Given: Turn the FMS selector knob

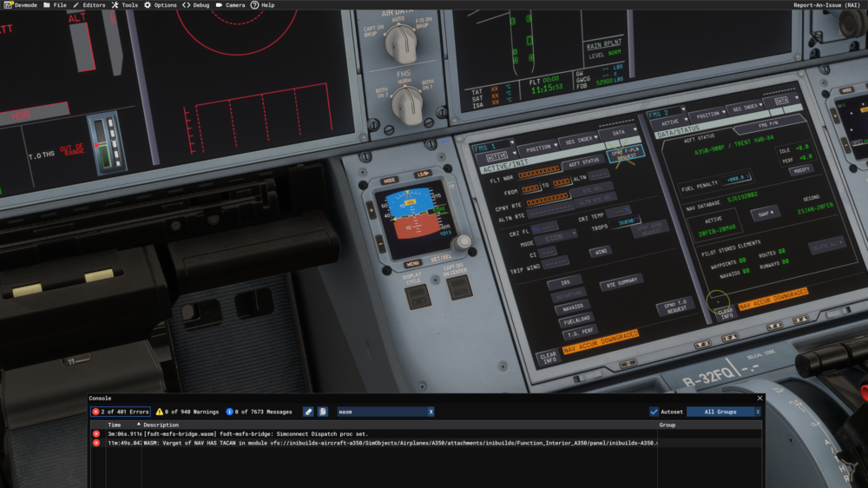Looking at the screenshot, I should pyautogui.click(x=404, y=102).
